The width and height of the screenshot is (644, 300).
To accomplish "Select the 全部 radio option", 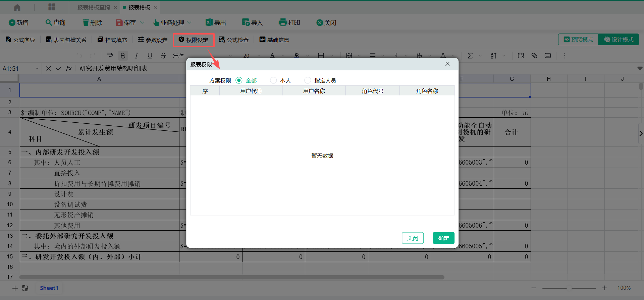I will tap(239, 80).
